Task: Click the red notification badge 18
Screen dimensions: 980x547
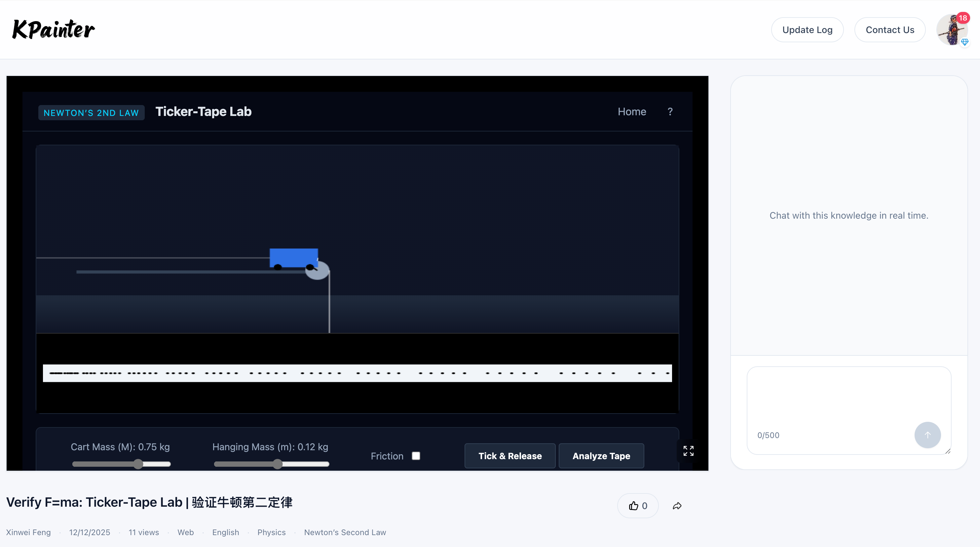Action: tap(963, 18)
